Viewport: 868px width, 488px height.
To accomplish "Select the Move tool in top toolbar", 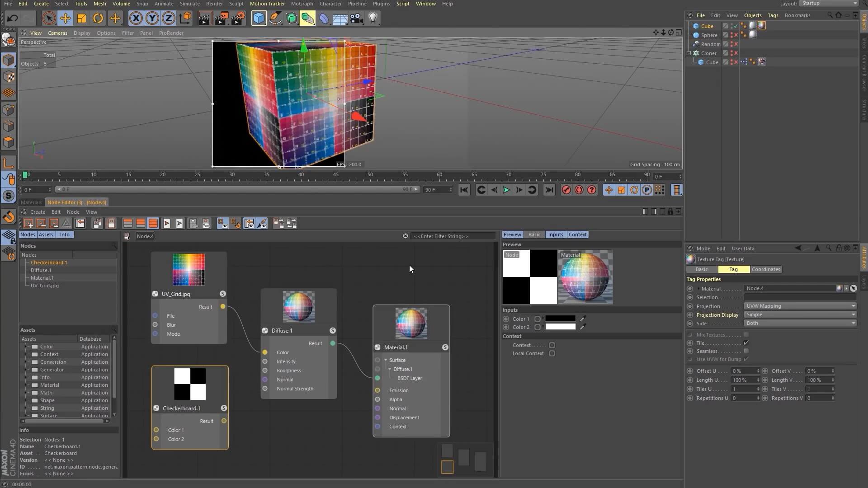I will (x=65, y=18).
